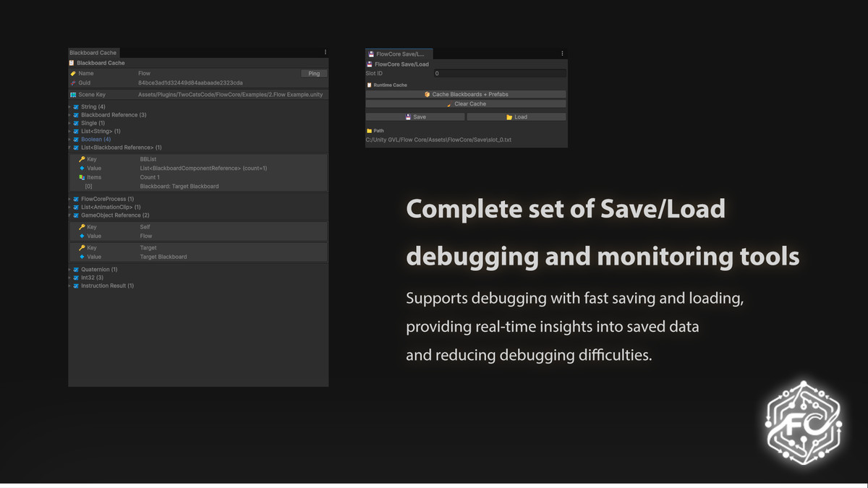The image size is (868, 488).
Task: Click the Scene Key film icon
Action: pos(73,95)
